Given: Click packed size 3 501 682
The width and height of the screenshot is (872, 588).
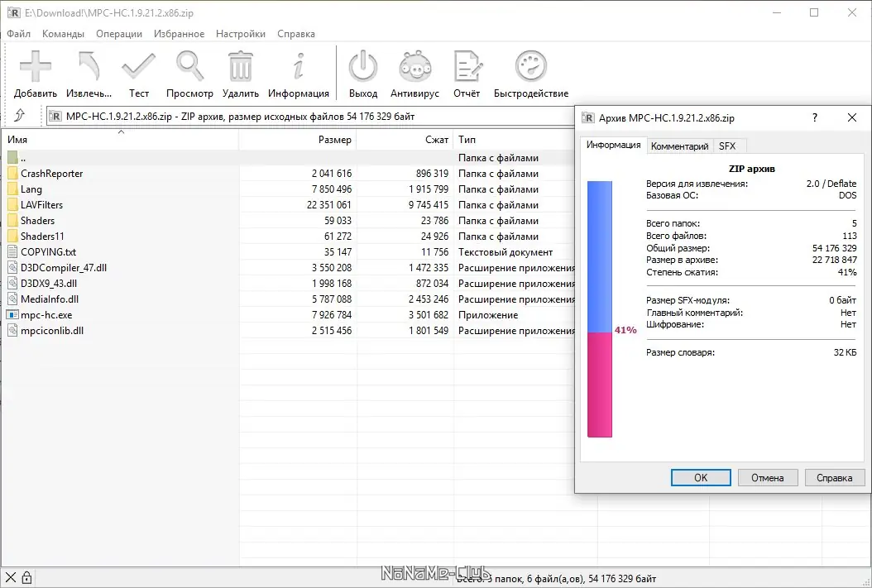Looking at the screenshot, I should (x=429, y=314).
